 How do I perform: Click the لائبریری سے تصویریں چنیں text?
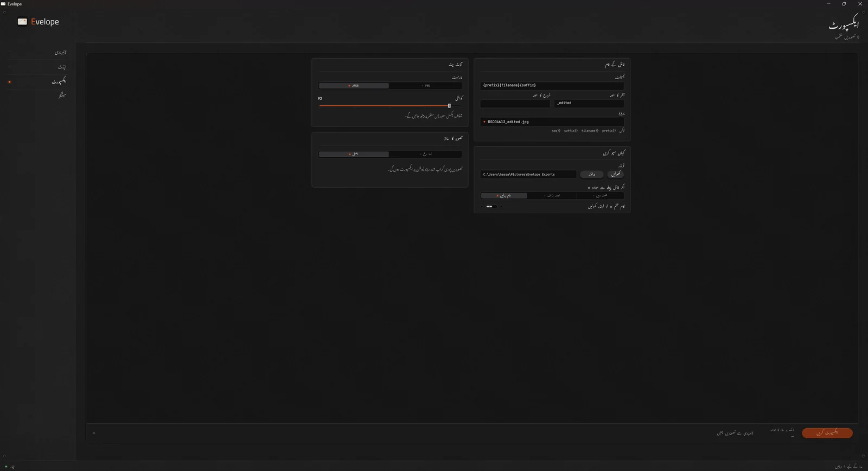pos(735,433)
